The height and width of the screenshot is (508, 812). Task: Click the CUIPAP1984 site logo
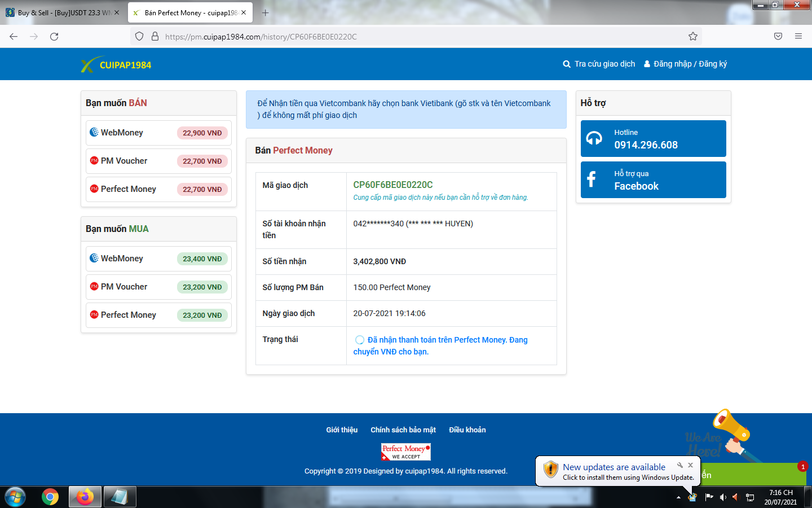pos(116,64)
